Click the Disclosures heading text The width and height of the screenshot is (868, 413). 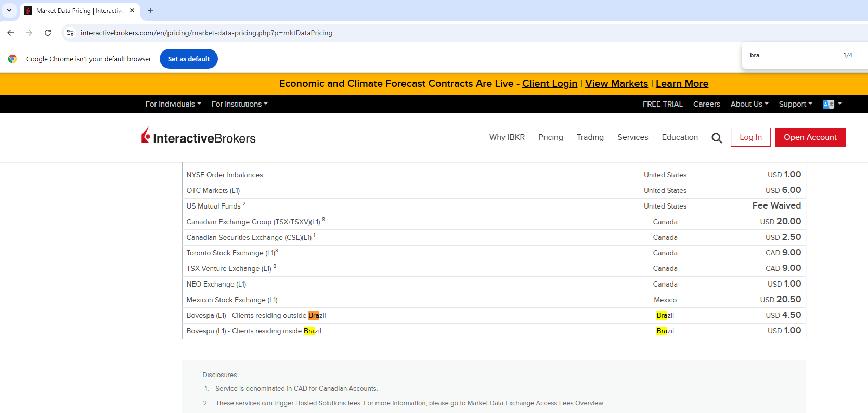coord(219,375)
